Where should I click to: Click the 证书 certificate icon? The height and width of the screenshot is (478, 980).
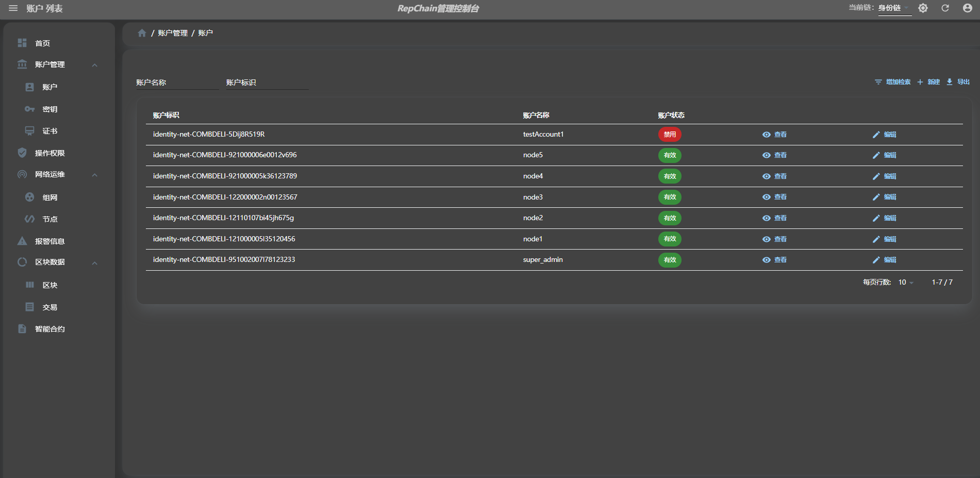[30, 131]
